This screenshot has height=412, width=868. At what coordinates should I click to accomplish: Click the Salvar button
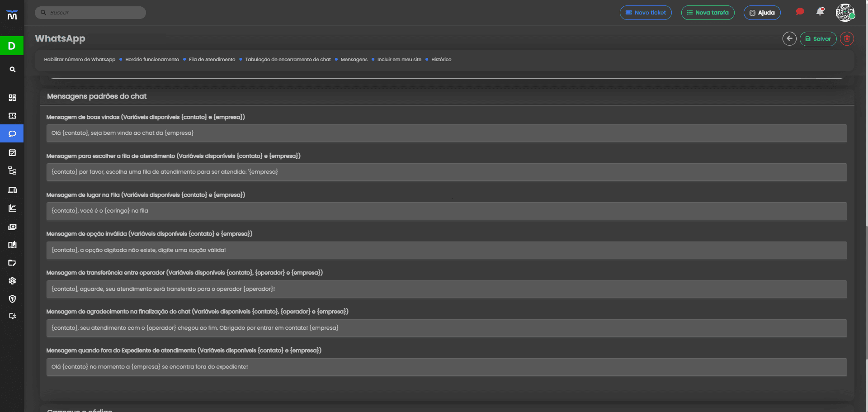(818, 39)
